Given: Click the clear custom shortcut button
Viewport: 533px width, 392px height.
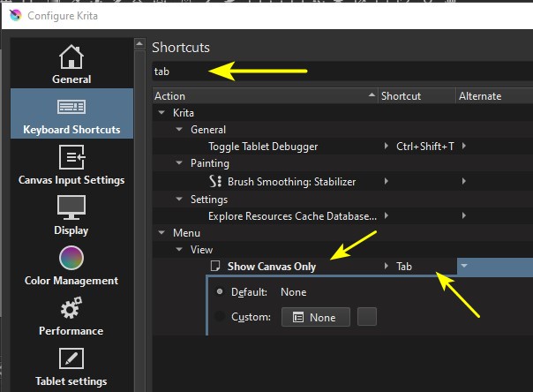Looking at the screenshot, I should [x=367, y=317].
